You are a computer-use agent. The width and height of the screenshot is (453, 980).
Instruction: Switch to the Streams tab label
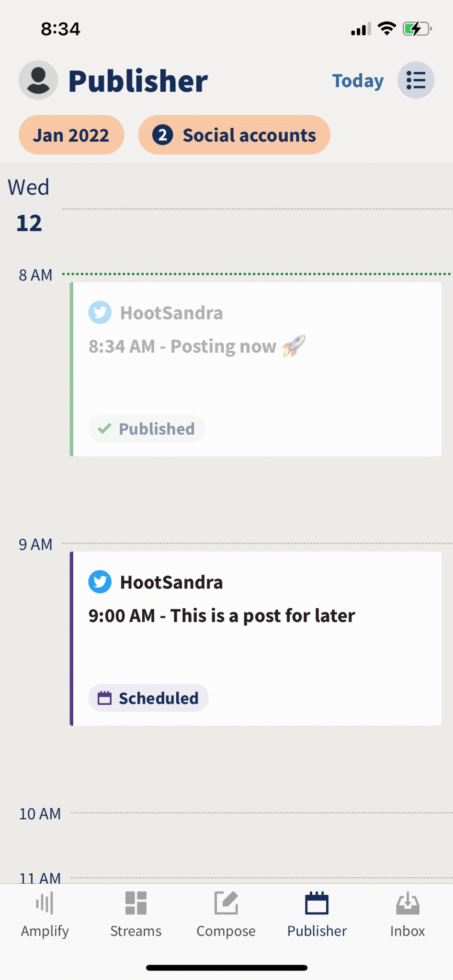pos(136,931)
